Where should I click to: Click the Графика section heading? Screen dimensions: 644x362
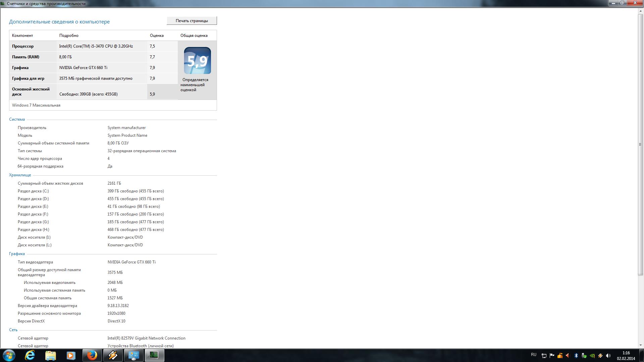(17, 254)
